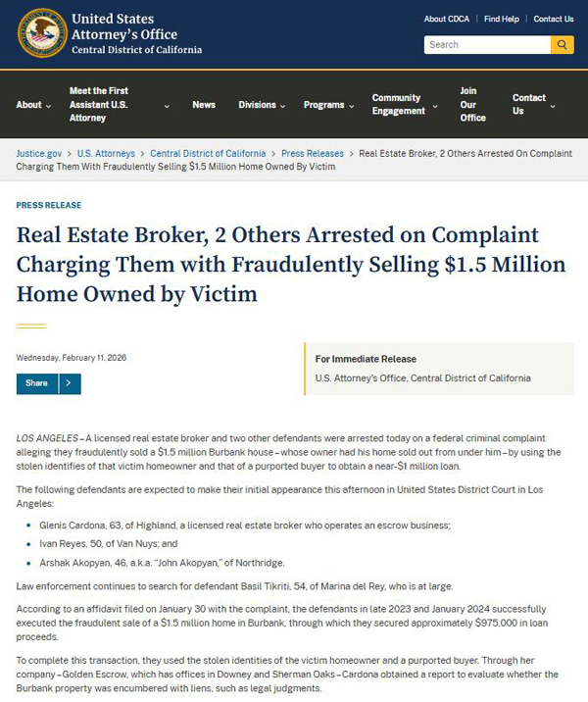Expand the Contact Us navigation menu
588x702 pixels.
coord(553,106)
